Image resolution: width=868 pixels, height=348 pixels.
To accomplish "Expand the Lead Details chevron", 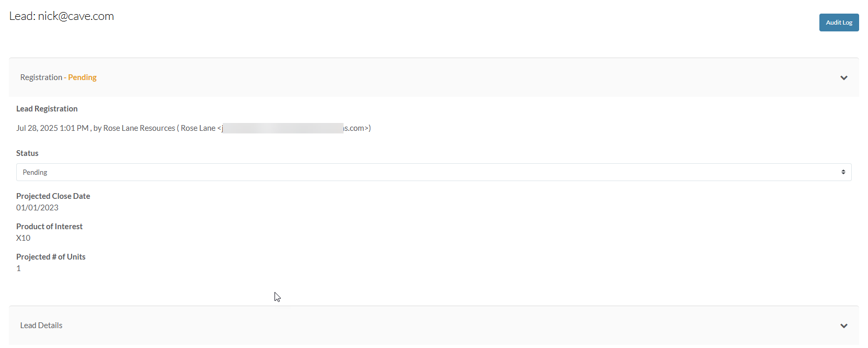I will click(x=843, y=326).
